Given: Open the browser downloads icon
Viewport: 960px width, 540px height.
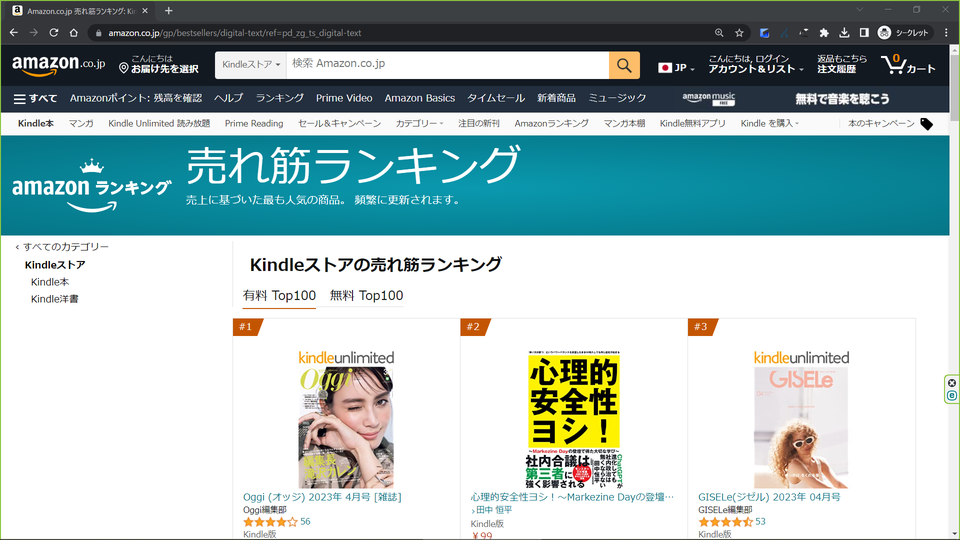Looking at the screenshot, I should point(844,32).
